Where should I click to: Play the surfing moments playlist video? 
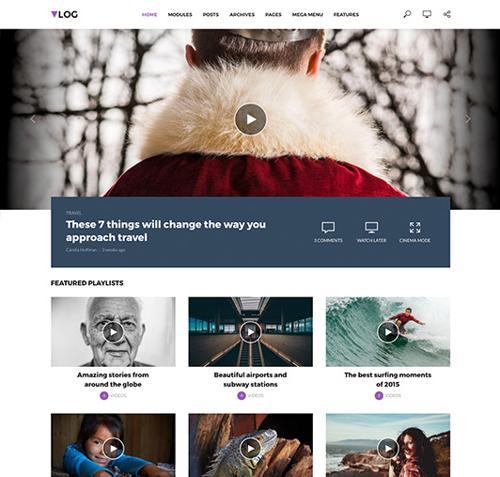click(x=388, y=332)
